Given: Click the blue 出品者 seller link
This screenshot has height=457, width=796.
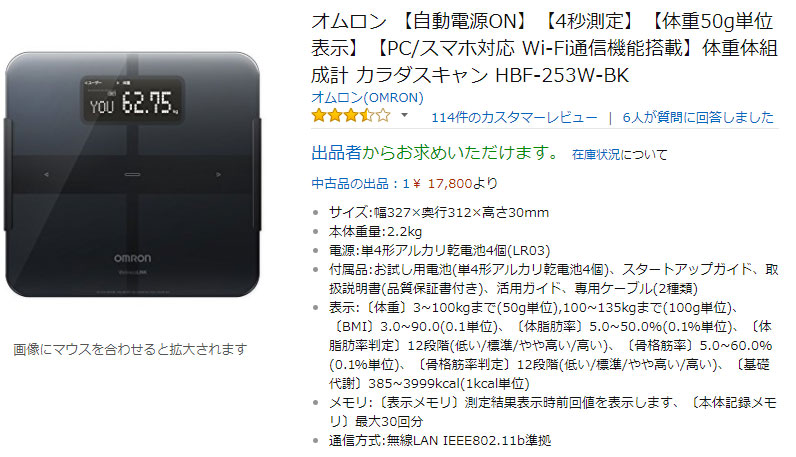Looking at the screenshot, I should [x=336, y=152].
